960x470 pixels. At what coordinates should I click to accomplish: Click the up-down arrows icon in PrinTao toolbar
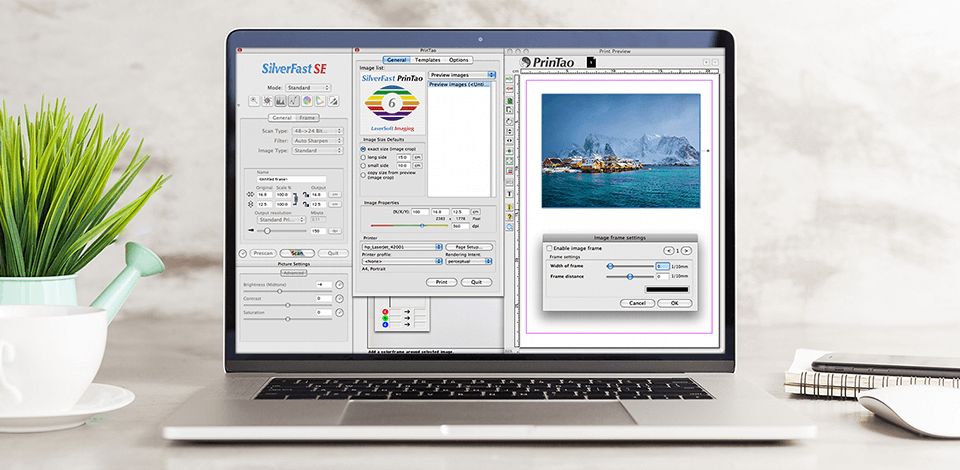point(509,131)
